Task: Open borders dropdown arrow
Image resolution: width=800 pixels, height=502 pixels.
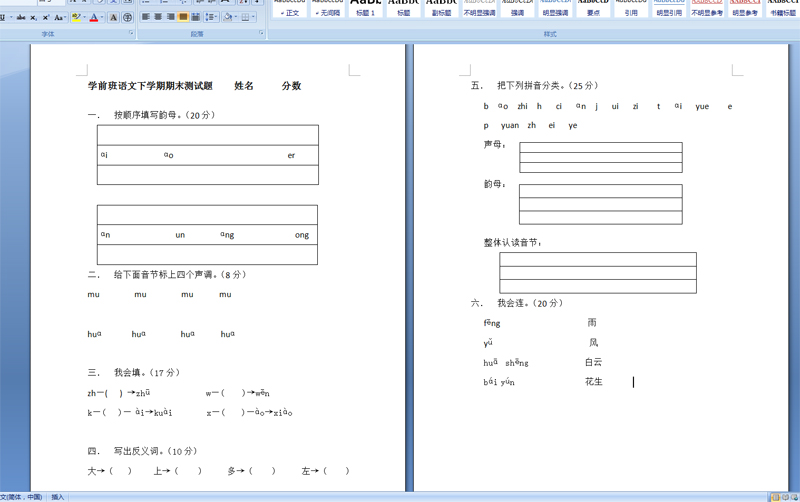Action: pos(254,17)
